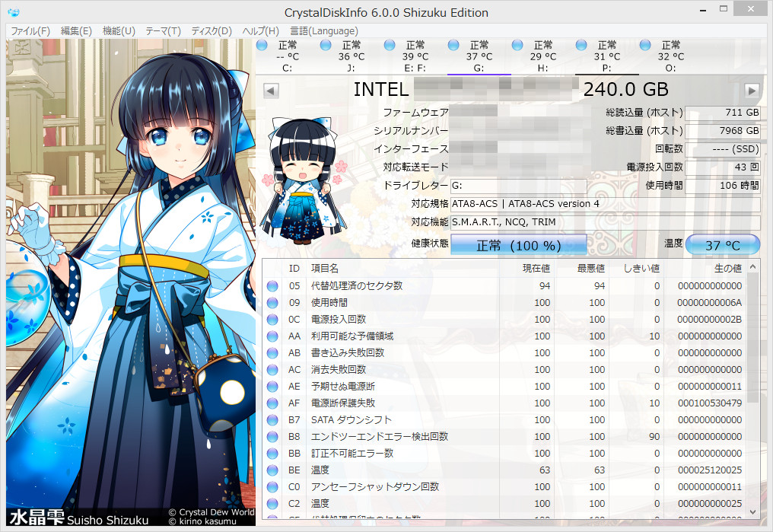Select drive P: status orb

click(x=582, y=46)
